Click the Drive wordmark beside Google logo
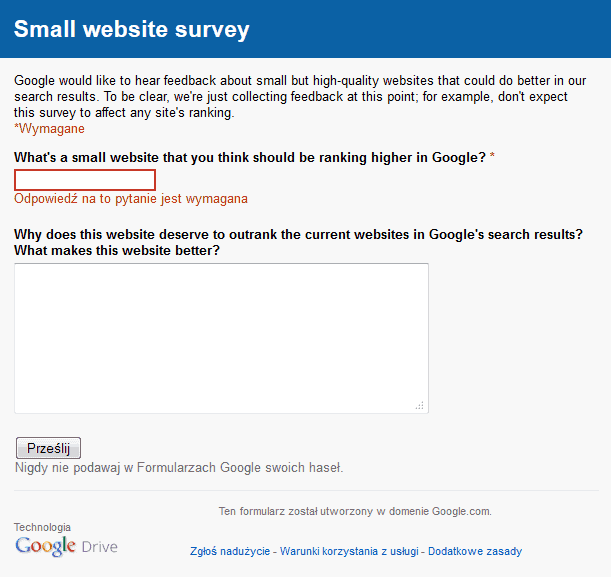The height and width of the screenshot is (577, 611). [99, 547]
